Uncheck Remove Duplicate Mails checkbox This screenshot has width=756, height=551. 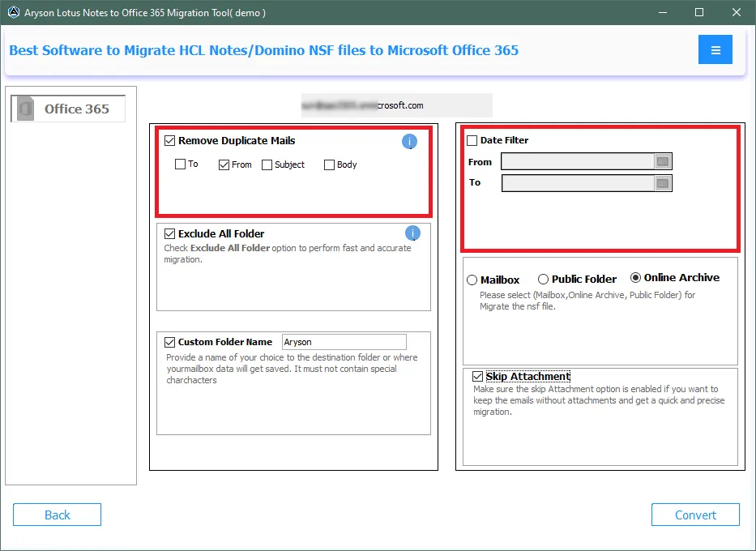click(169, 141)
